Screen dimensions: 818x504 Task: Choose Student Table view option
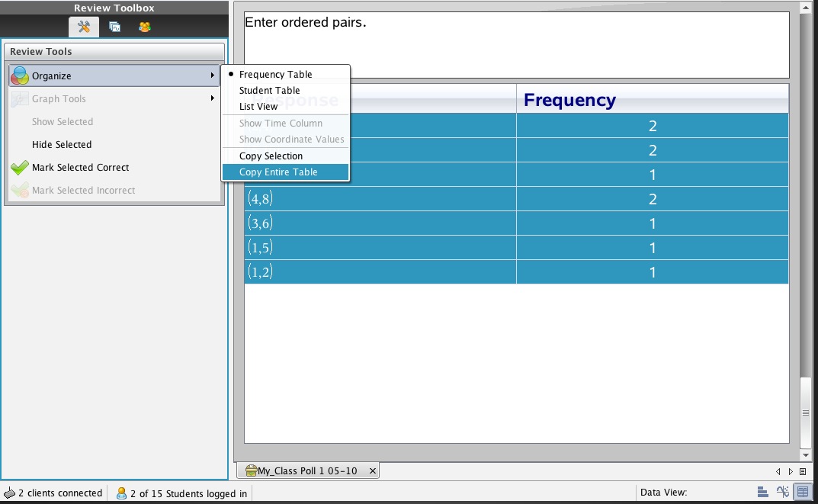[x=269, y=91]
